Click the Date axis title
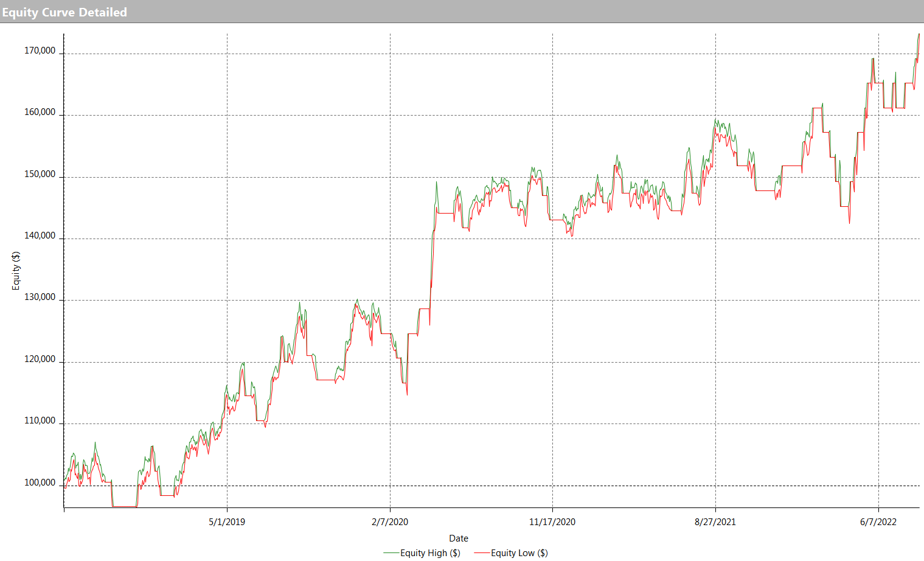 point(459,538)
